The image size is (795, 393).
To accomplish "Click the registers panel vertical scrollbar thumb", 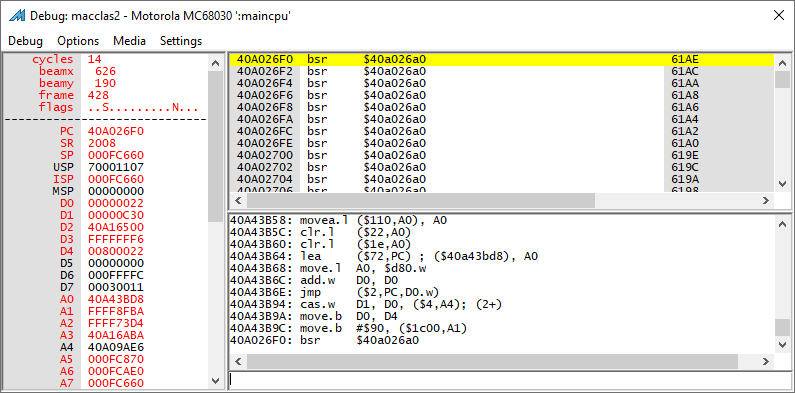I will pyautogui.click(x=215, y=146).
